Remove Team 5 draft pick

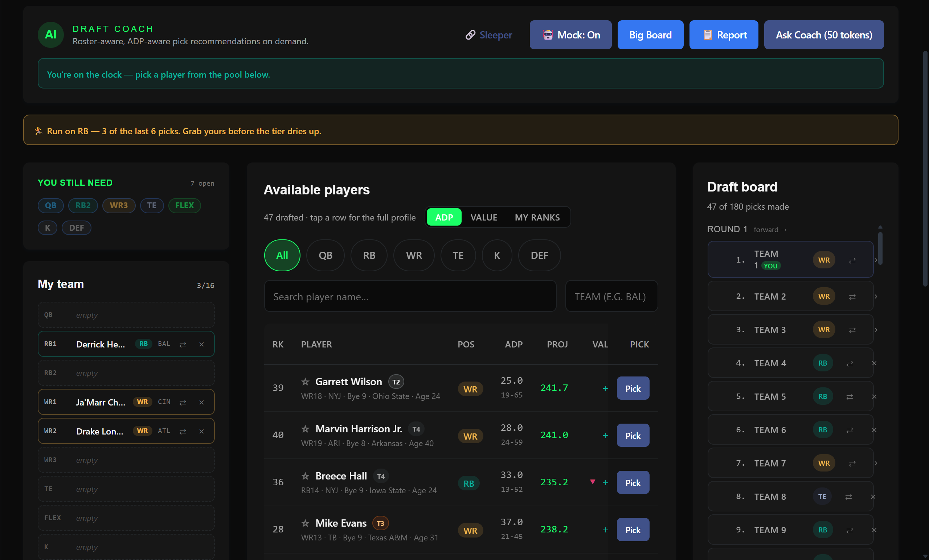(x=874, y=396)
